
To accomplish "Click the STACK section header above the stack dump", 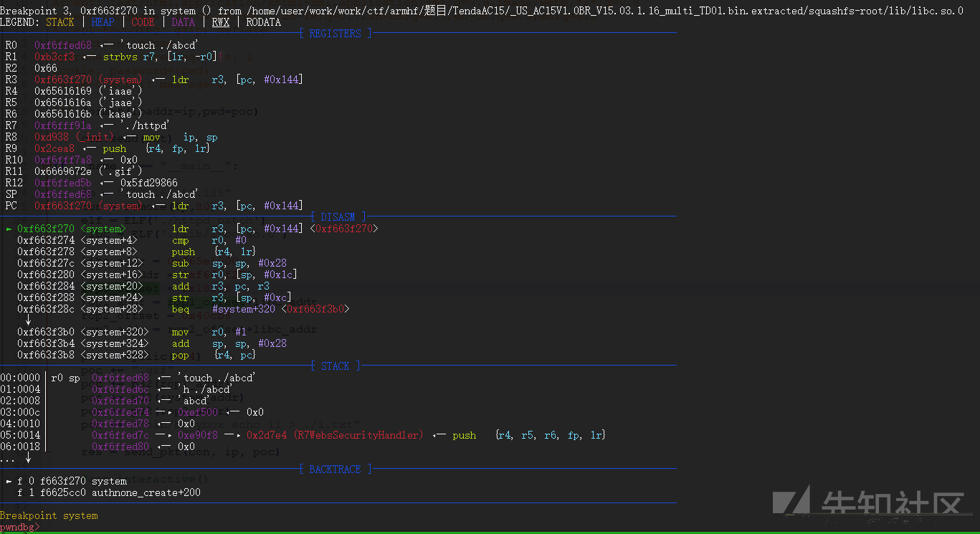I will click(x=336, y=366).
